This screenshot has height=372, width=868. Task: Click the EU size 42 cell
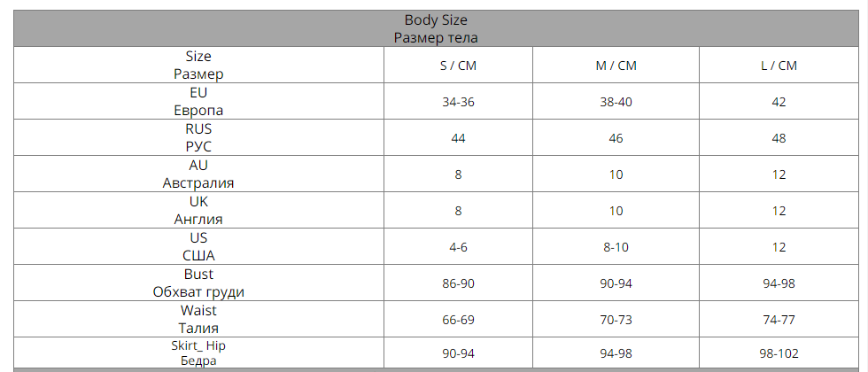coord(779,102)
